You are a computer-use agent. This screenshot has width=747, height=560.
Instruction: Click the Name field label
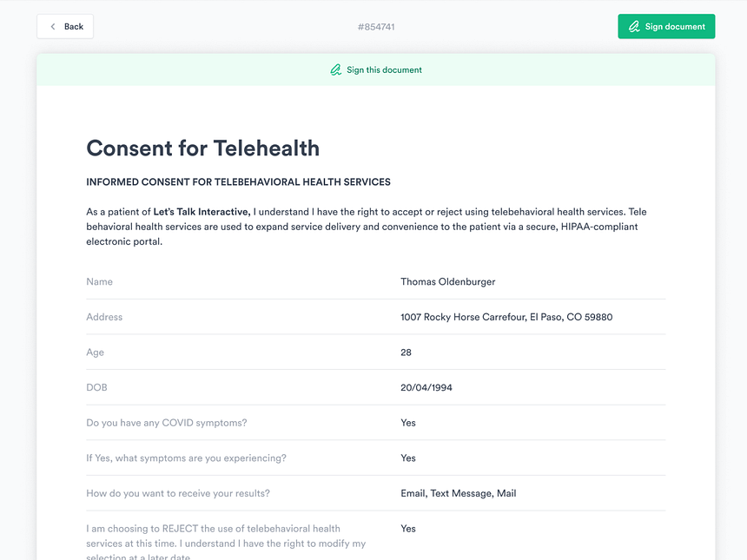(99, 282)
